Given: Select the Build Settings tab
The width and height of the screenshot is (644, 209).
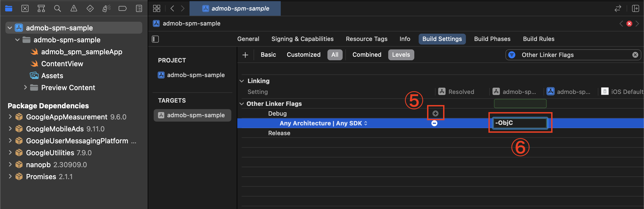Looking at the screenshot, I should pyautogui.click(x=442, y=39).
